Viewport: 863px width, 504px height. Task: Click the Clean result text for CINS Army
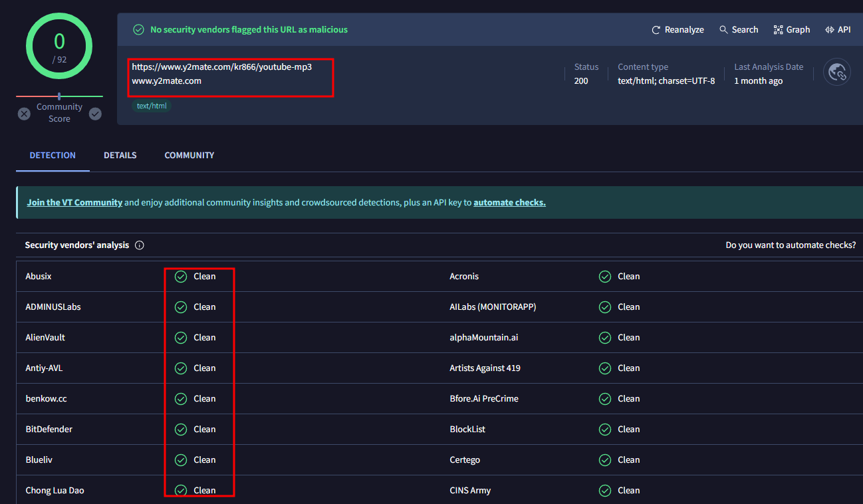(629, 490)
